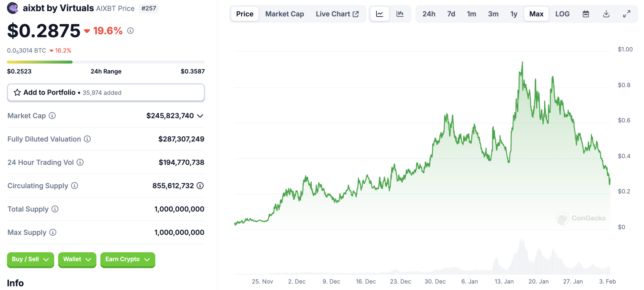The image size is (644, 290).
Task: Click the $0.3587 range high value
Action: [x=192, y=71]
